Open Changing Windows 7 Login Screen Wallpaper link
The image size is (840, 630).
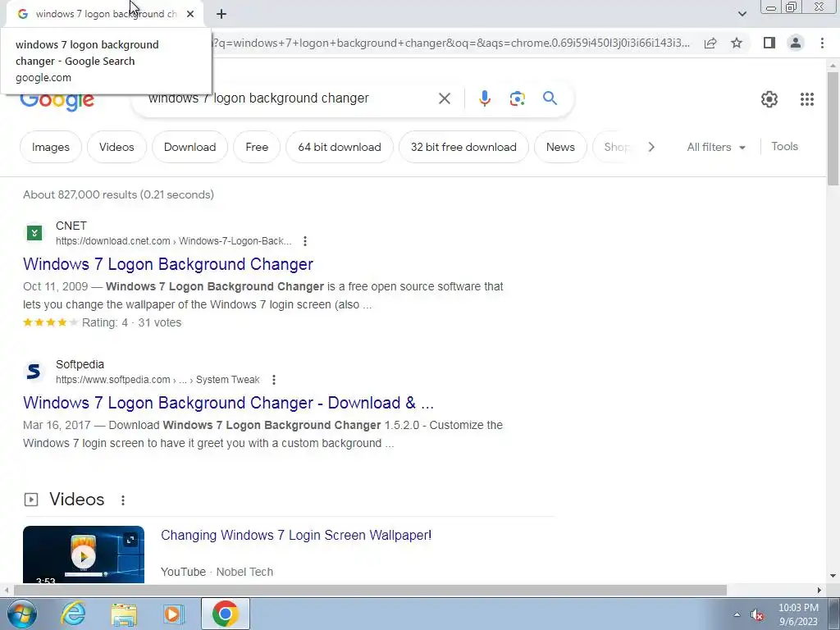coord(296,535)
